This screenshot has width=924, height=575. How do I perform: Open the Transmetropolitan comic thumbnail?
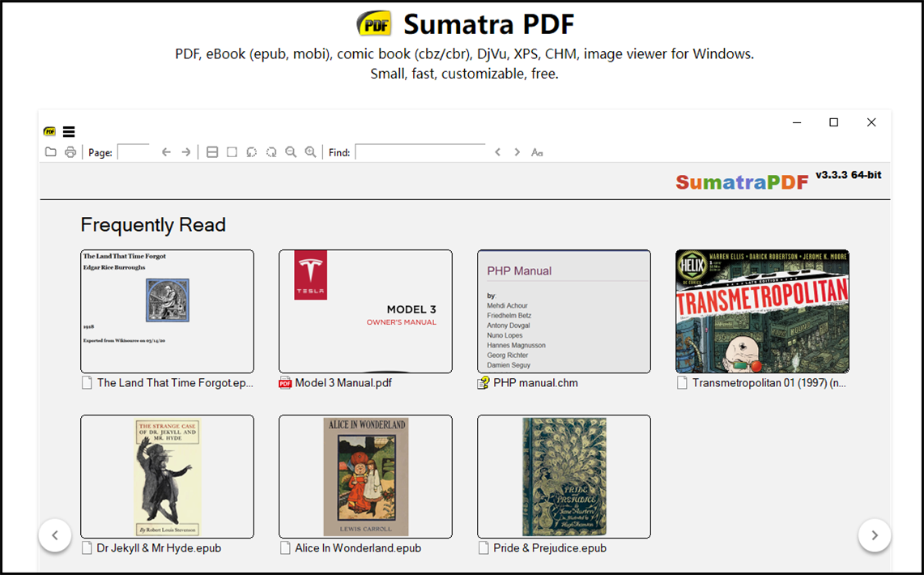[x=763, y=311]
